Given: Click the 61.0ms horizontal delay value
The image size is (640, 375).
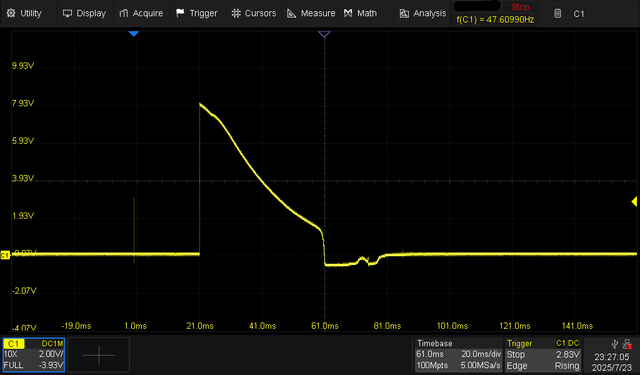Looking at the screenshot, I should pos(430,354).
